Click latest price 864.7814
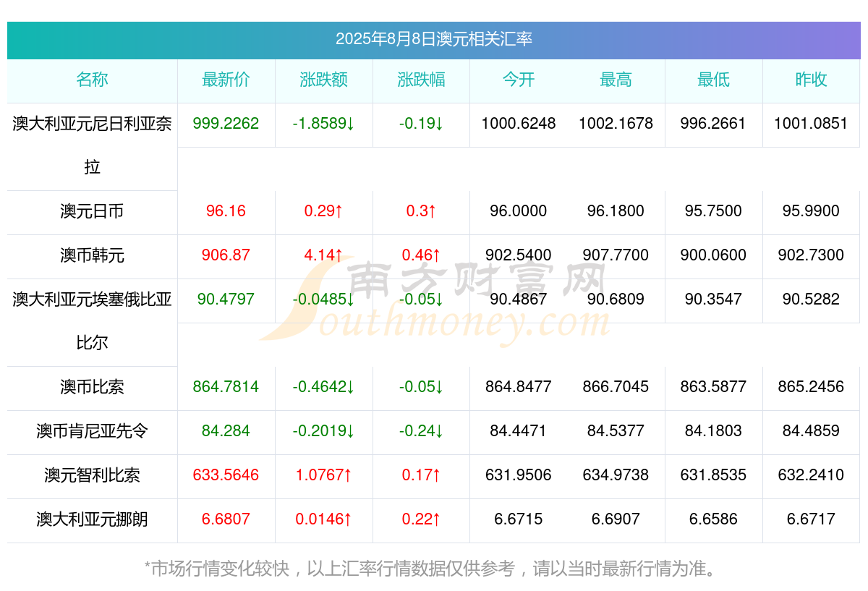This screenshot has height=591, width=868. tap(226, 387)
